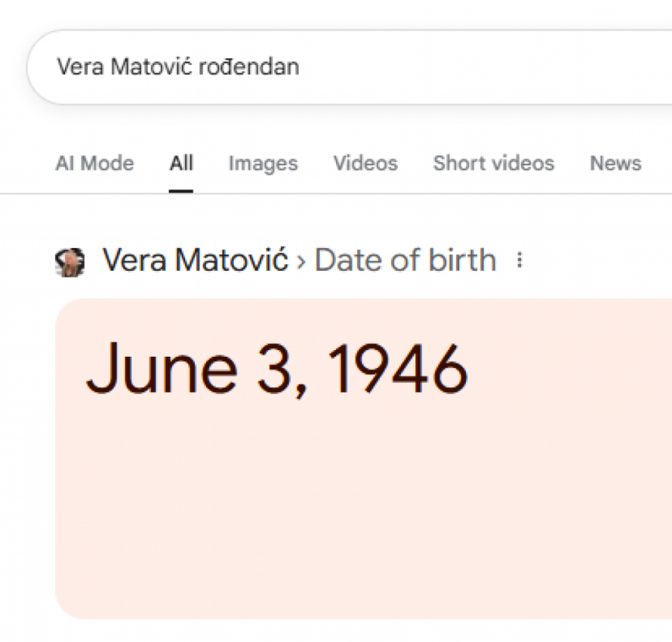
Task: Select the All results tab
Action: [x=181, y=163]
